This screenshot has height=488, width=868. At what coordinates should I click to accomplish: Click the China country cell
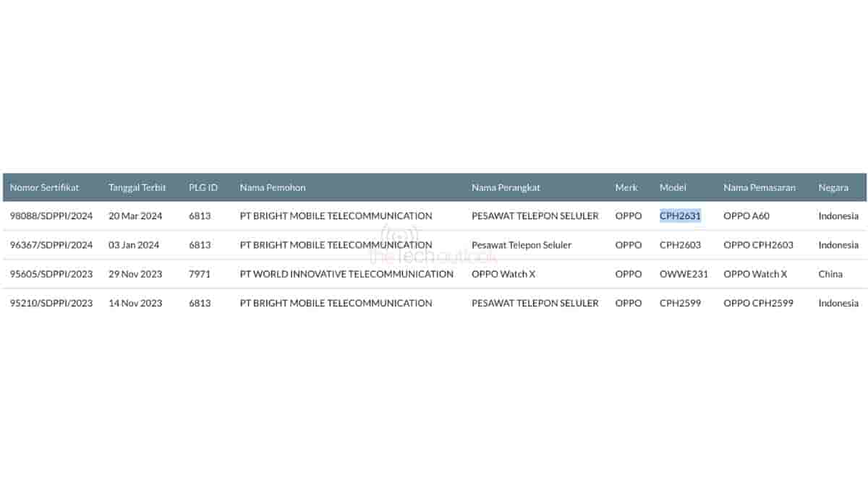830,274
